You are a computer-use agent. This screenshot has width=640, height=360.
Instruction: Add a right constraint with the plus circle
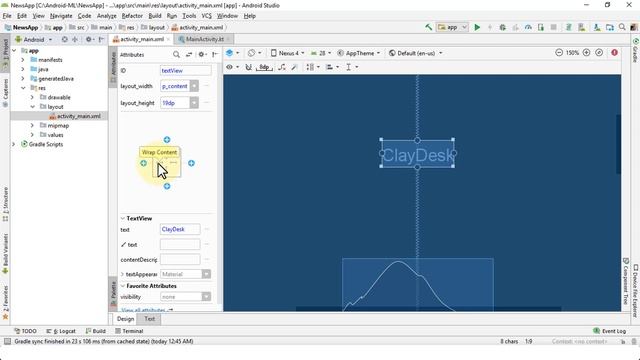191,163
